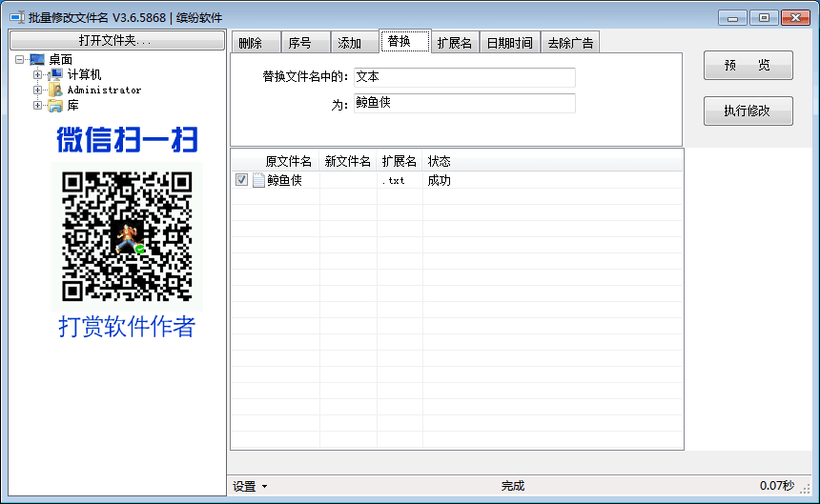
Task: Click the 打赏软件作者 text
Action: [127, 327]
